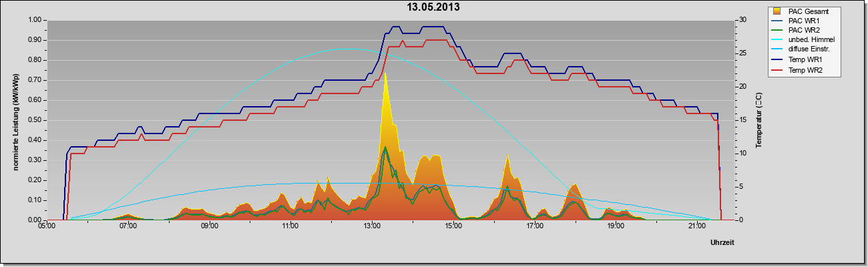
Task: Click the 13:00 time axis label
Action: tap(372, 227)
